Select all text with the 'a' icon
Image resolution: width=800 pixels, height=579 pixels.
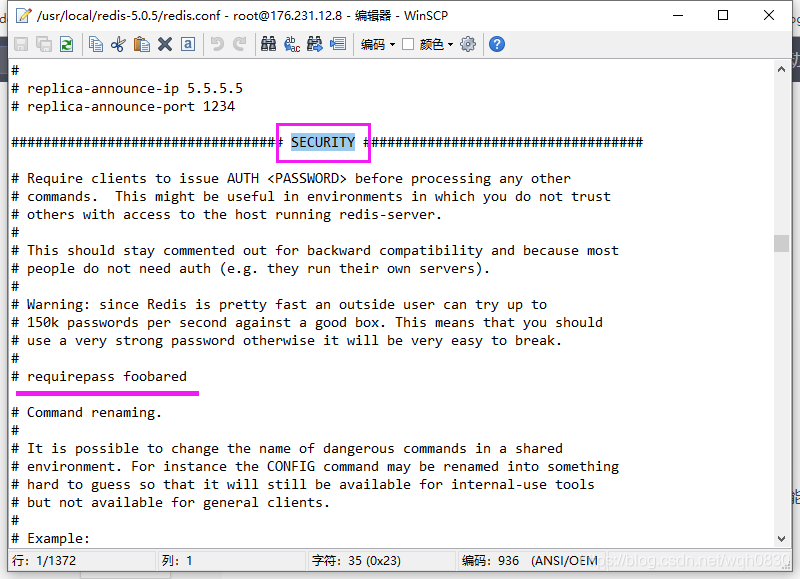(x=188, y=44)
